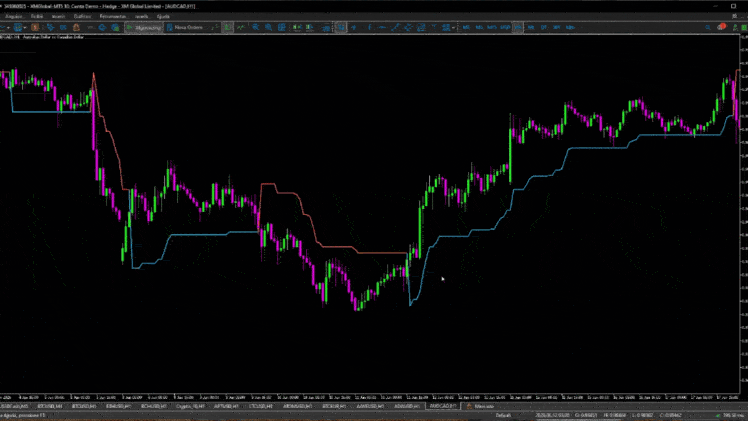Select the horizontal line drawing tool
The height and width of the screenshot is (421, 748).
382,27
